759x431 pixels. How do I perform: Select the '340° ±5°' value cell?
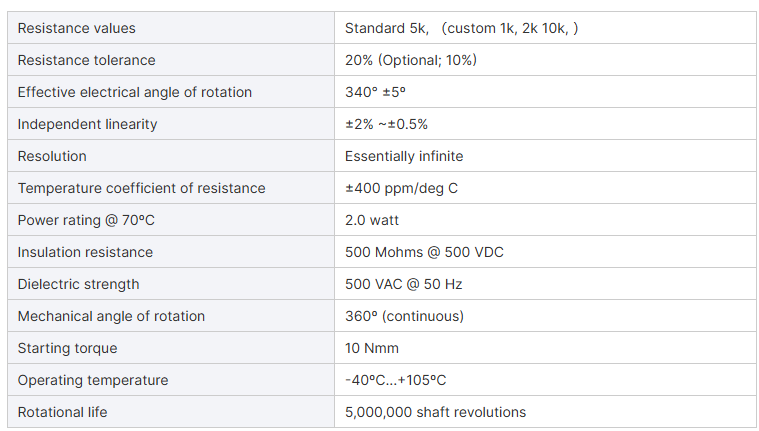click(x=545, y=92)
